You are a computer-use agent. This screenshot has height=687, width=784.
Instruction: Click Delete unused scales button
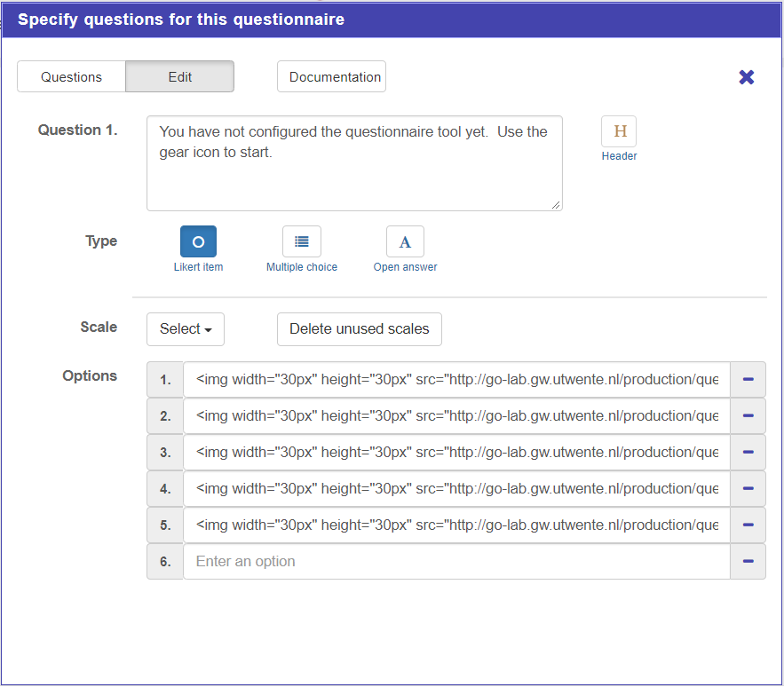click(359, 329)
